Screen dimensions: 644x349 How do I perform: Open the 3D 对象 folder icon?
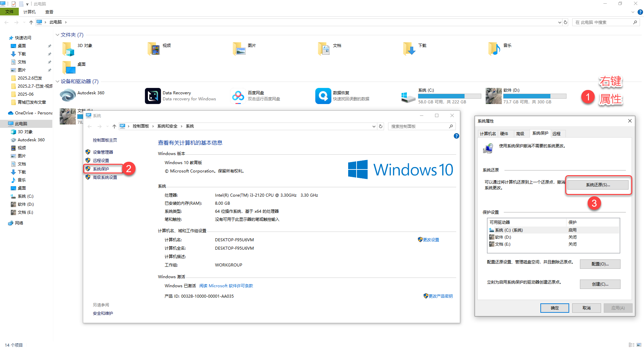point(68,49)
